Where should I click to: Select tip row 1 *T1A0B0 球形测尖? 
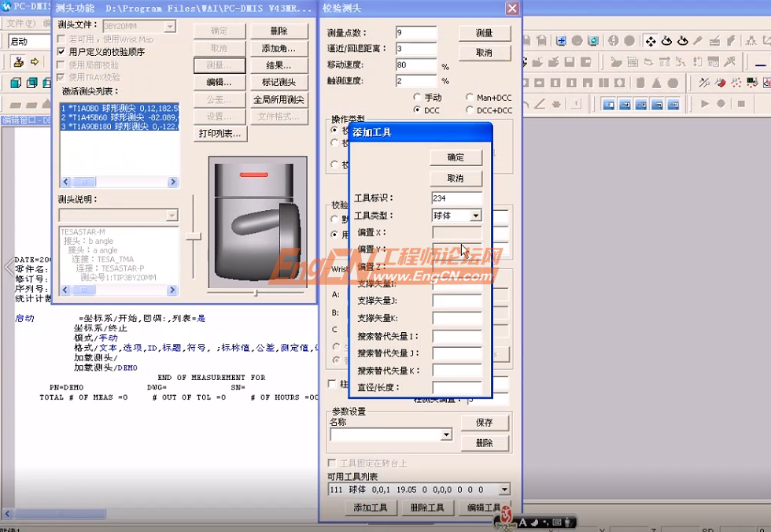click(x=120, y=108)
